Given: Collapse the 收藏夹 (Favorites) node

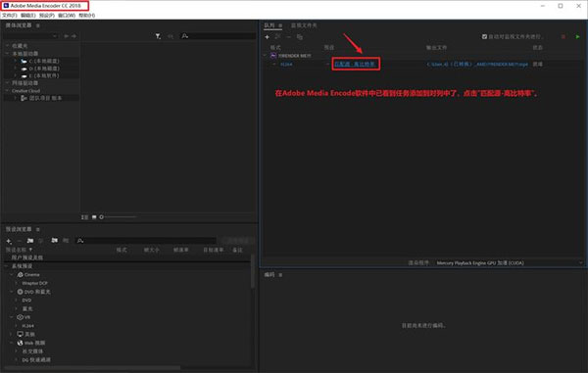Looking at the screenshot, I should click(7, 46).
